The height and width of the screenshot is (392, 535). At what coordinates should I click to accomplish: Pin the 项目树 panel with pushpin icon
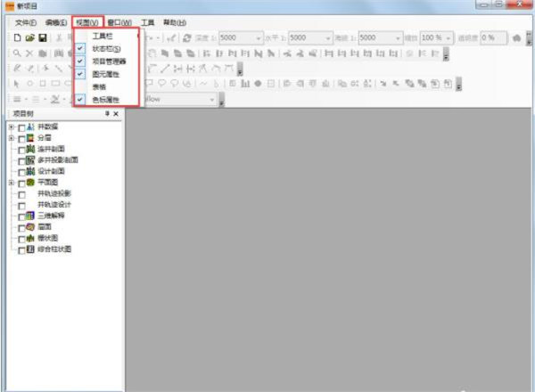point(107,114)
